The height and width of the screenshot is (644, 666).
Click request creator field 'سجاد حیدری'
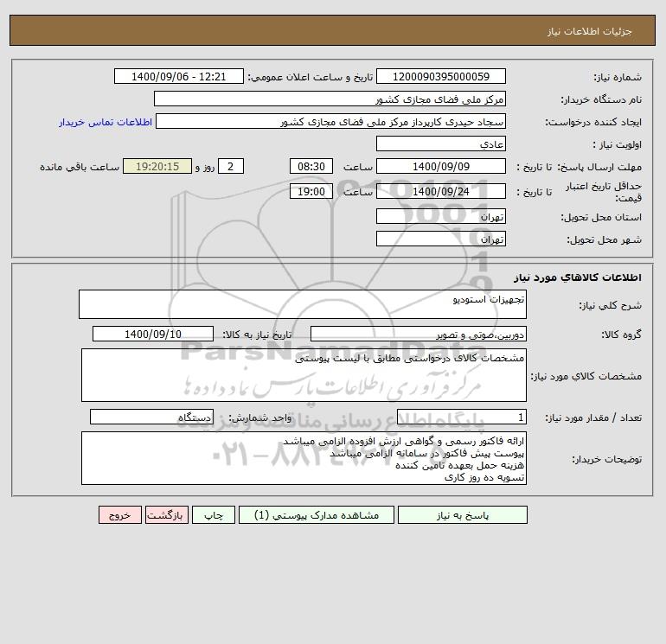331,121
